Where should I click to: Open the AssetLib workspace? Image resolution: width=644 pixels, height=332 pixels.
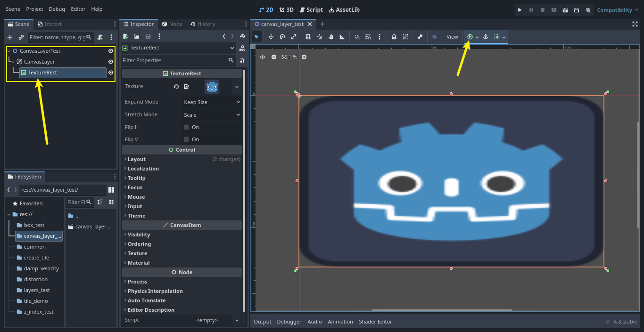pos(344,9)
